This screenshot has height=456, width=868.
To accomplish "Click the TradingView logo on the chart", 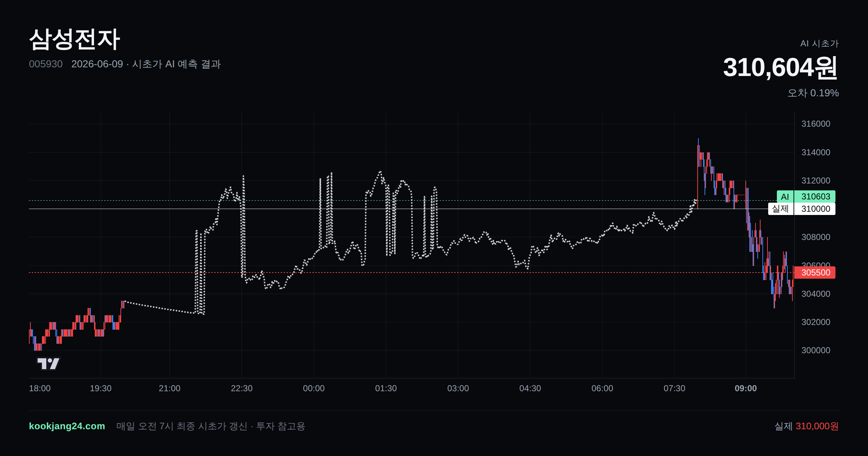I will pyautogui.click(x=48, y=363).
